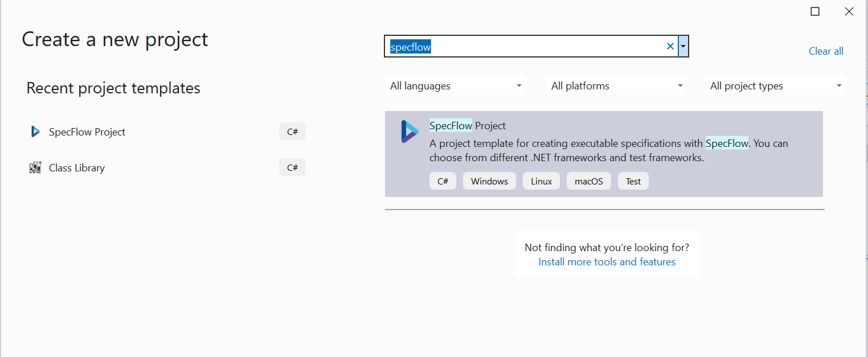Open the All platforms filter dropdown
The width and height of the screenshot is (868, 357).
tap(616, 86)
